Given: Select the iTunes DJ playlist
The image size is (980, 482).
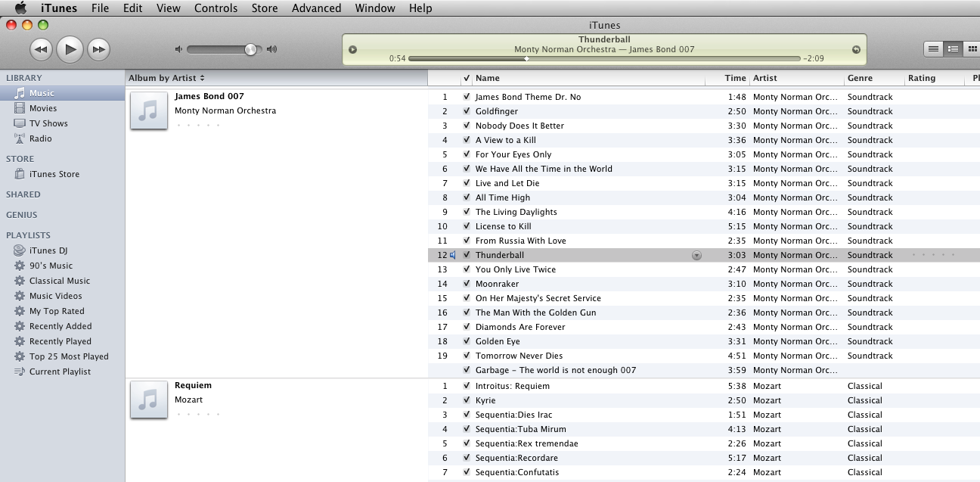Looking at the screenshot, I should click(63, 250).
